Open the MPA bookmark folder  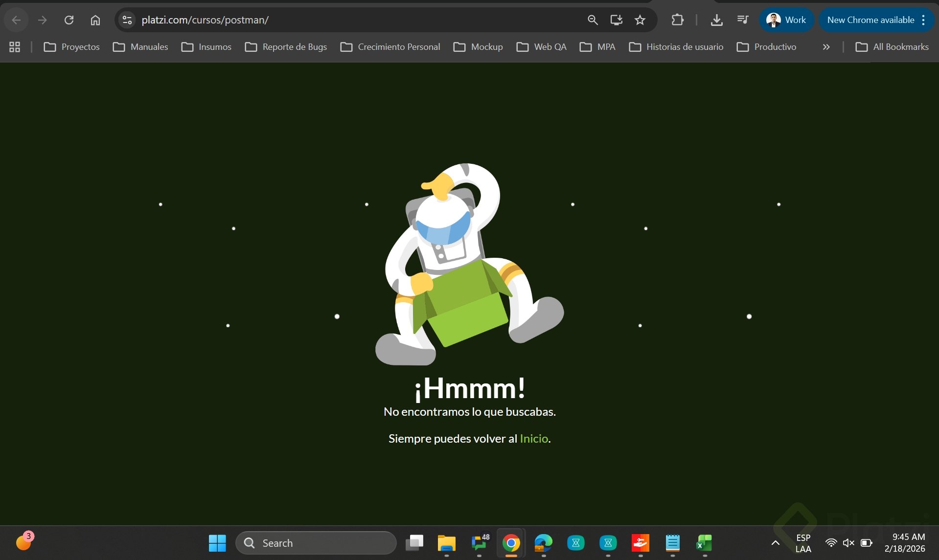(597, 47)
